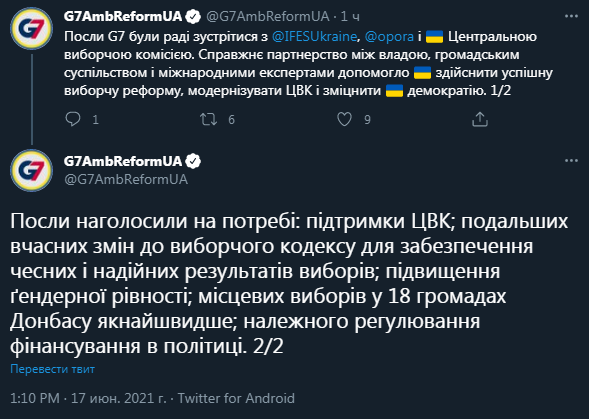Click the verified badge on the first tweet
Viewport: 589px width, 419px height.
[194, 17]
